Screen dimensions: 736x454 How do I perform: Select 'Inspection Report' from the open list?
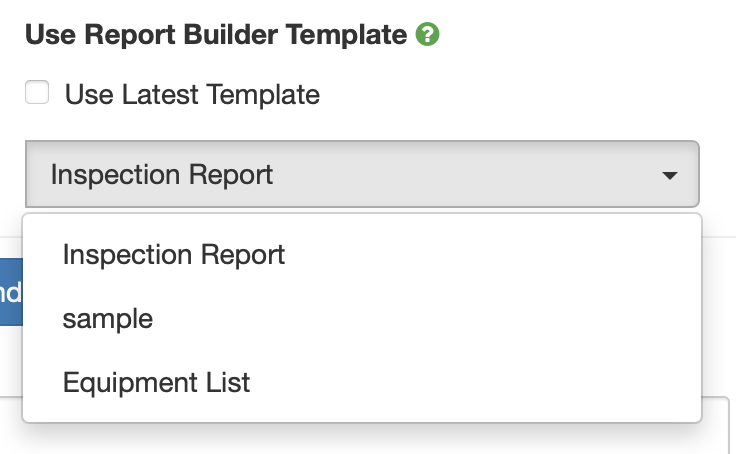click(174, 254)
